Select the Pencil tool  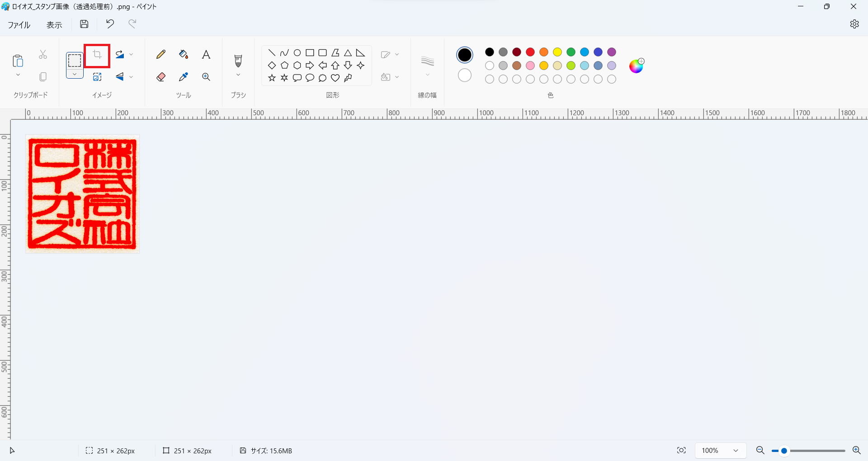(161, 55)
